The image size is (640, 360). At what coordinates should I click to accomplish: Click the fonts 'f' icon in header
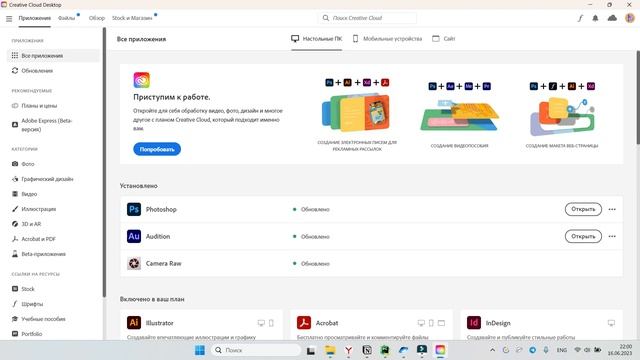click(580, 18)
